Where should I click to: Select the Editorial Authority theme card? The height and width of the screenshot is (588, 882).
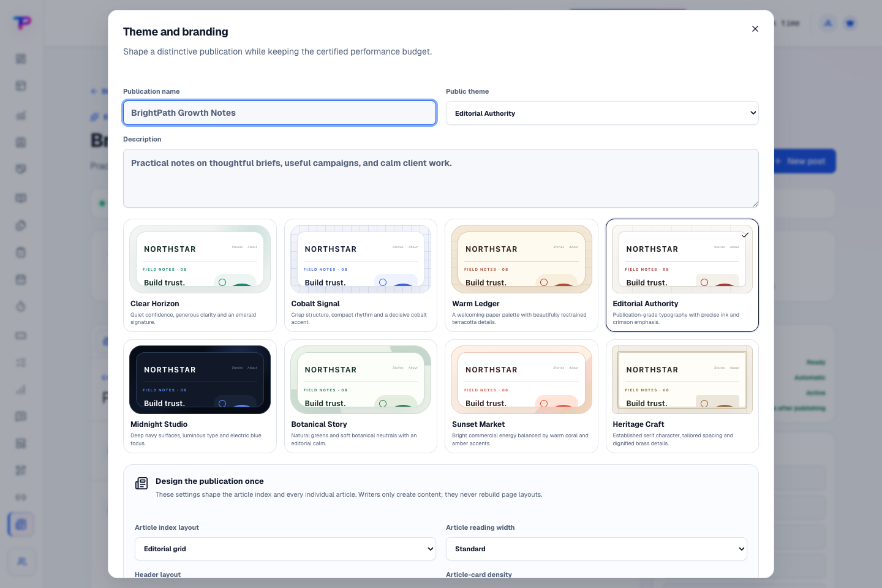tap(682, 275)
